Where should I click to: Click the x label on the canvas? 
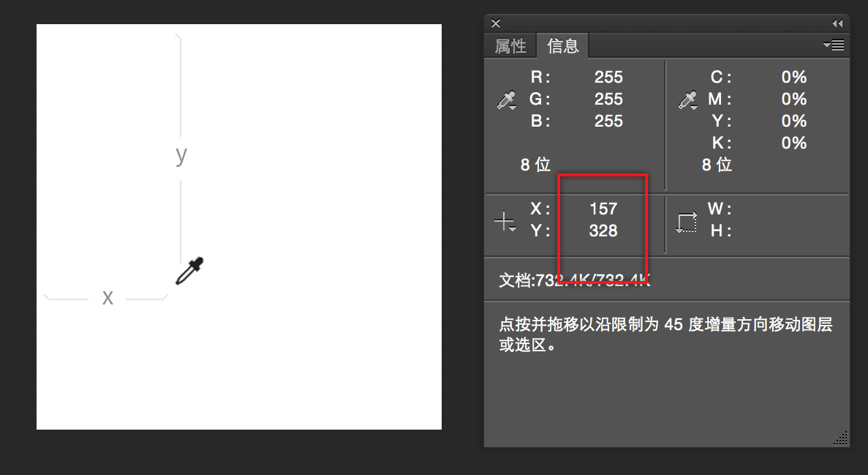107,298
